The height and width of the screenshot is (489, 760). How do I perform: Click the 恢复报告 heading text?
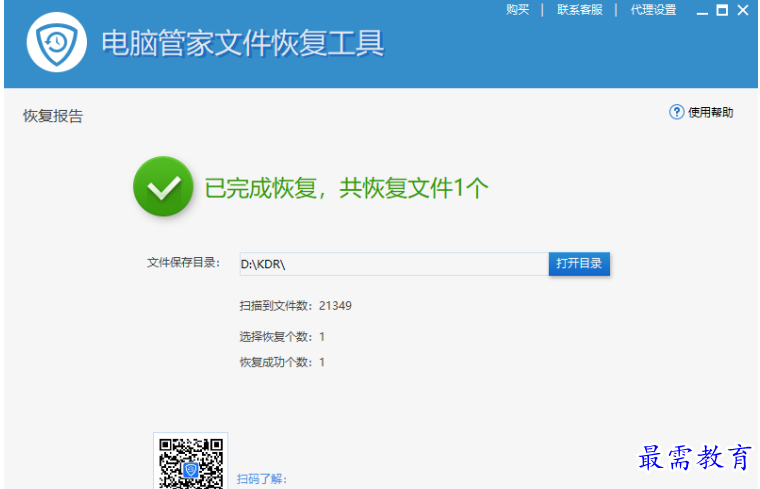[53, 116]
